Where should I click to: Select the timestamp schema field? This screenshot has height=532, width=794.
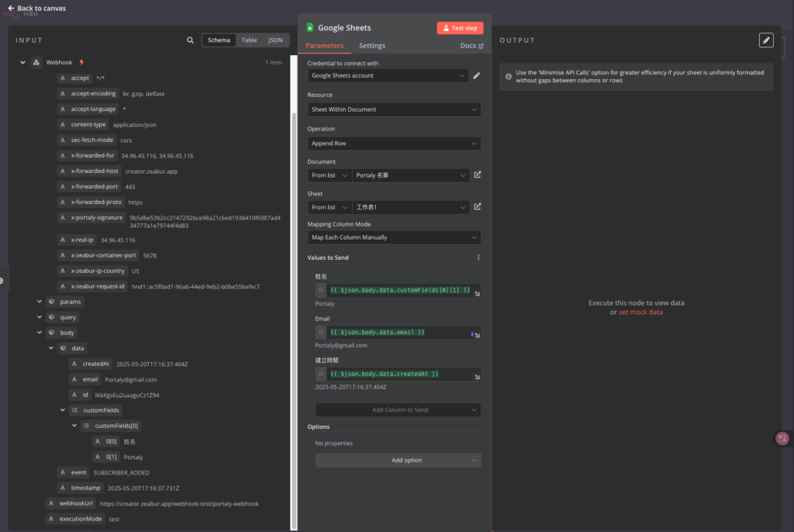81,488
